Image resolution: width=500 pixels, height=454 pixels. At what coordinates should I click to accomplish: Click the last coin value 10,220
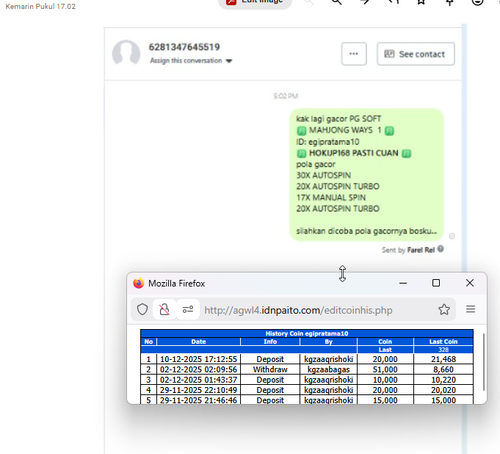click(443, 380)
